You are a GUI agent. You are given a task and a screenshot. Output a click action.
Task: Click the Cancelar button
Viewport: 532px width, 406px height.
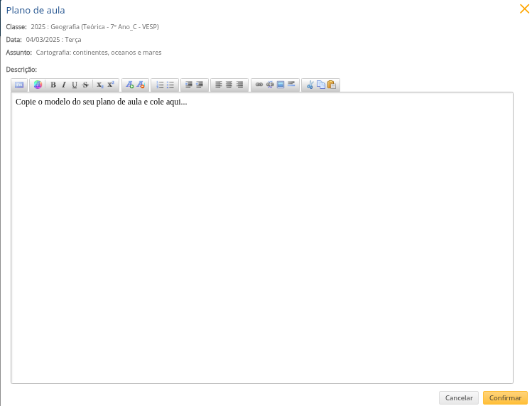pyautogui.click(x=459, y=398)
